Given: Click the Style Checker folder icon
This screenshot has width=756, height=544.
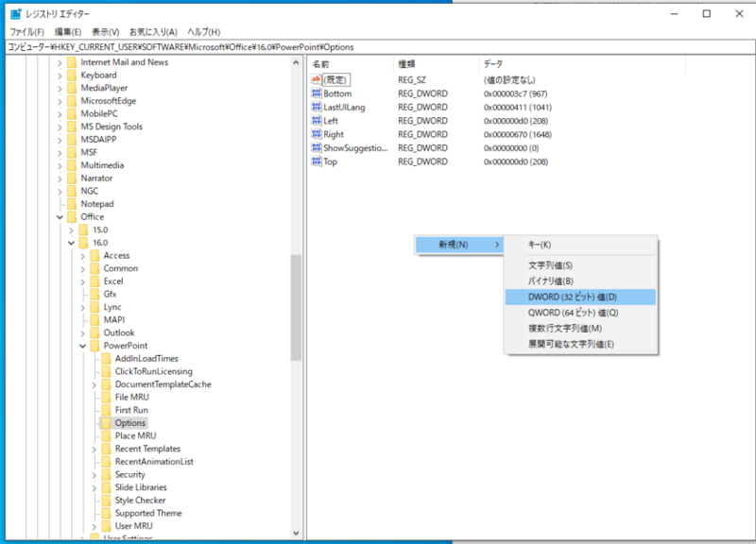Looking at the screenshot, I should point(107,501).
